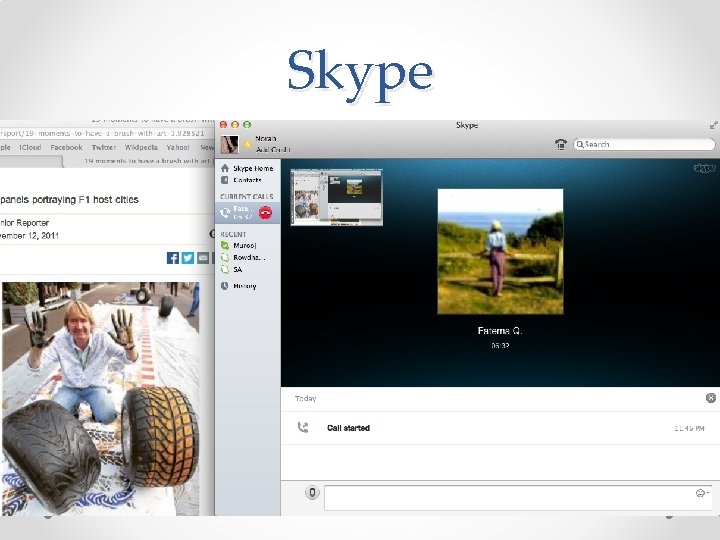Click the Skype logo in call view

(704, 168)
